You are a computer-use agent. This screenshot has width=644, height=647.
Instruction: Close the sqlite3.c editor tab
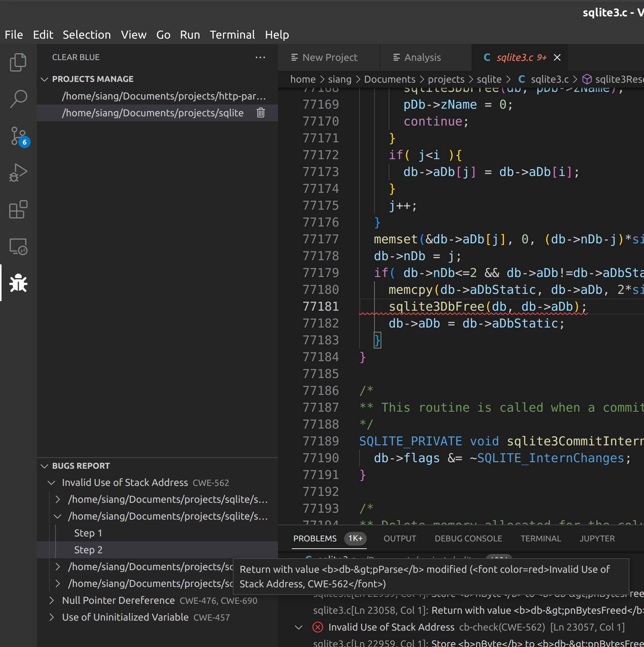557,57
